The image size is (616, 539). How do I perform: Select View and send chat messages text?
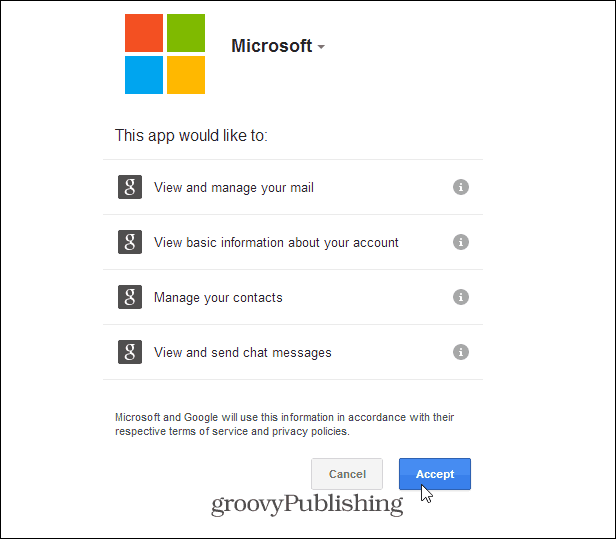[243, 353]
